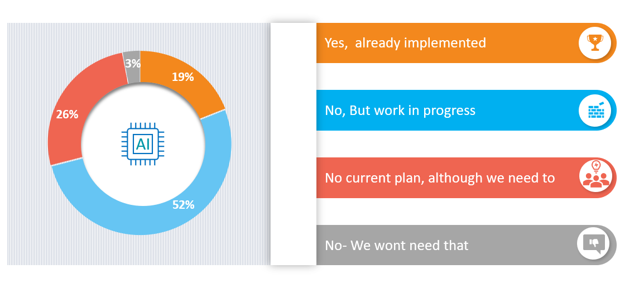Click the 52% data label
The image size is (644, 283).
pyautogui.click(x=183, y=205)
